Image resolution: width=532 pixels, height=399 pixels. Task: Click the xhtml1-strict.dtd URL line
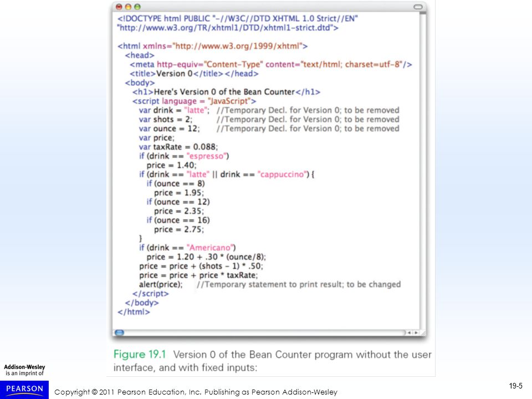[227, 28]
